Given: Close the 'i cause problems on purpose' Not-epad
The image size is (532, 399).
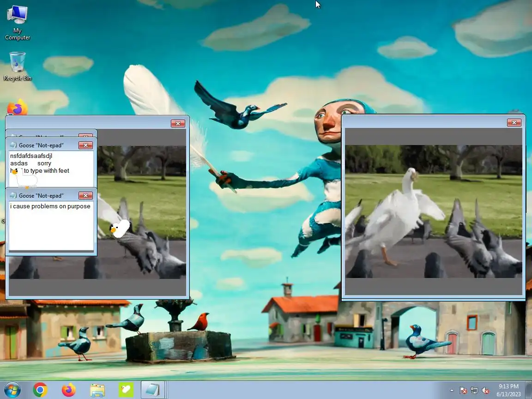Looking at the screenshot, I should point(85,195).
